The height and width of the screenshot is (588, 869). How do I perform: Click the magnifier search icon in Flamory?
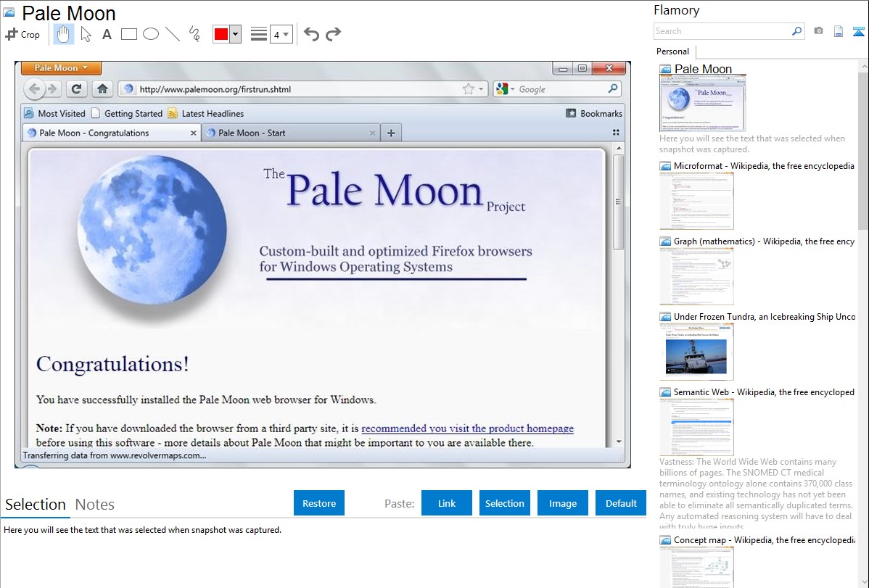(797, 31)
